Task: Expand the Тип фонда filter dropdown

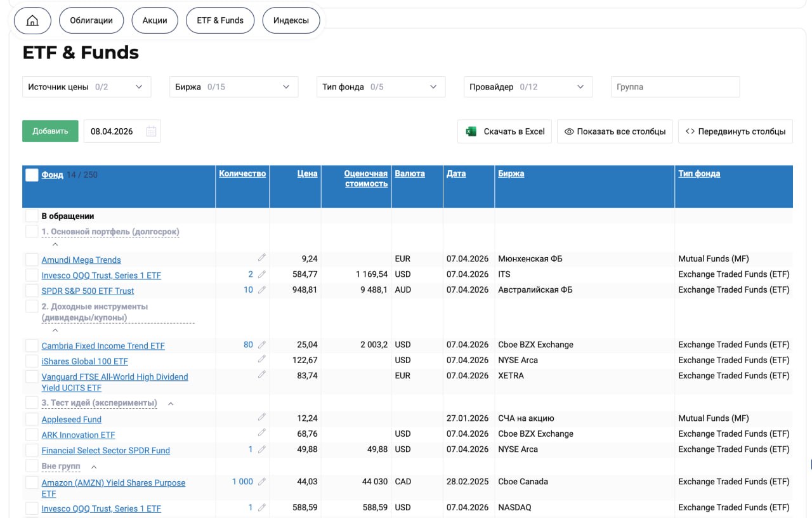Action: click(x=381, y=87)
